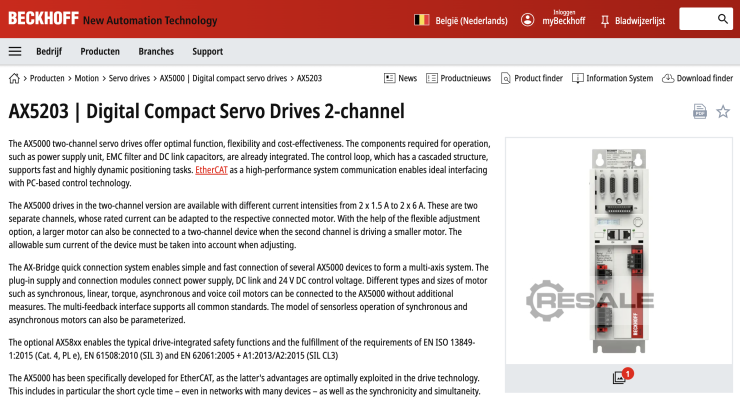
Task: Open the Product finder link
Action: [538, 78]
